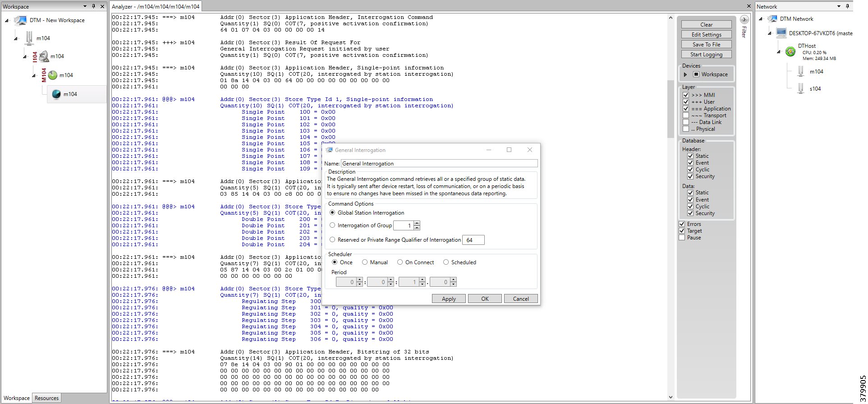Click the Clear button
868x404 pixels.
tap(706, 24)
